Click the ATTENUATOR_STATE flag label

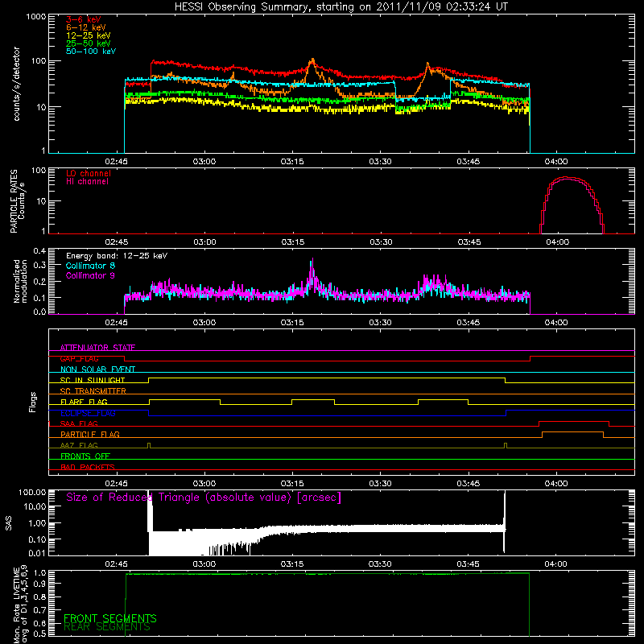[97, 348]
